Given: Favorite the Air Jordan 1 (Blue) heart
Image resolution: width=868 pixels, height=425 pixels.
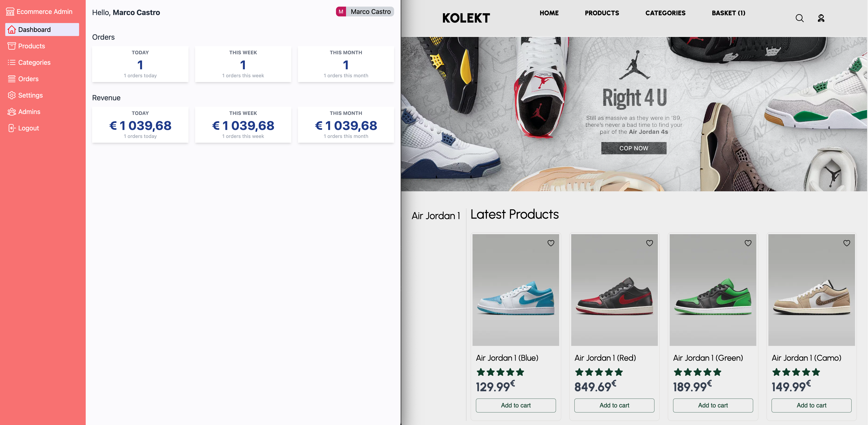Looking at the screenshot, I should tap(551, 243).
